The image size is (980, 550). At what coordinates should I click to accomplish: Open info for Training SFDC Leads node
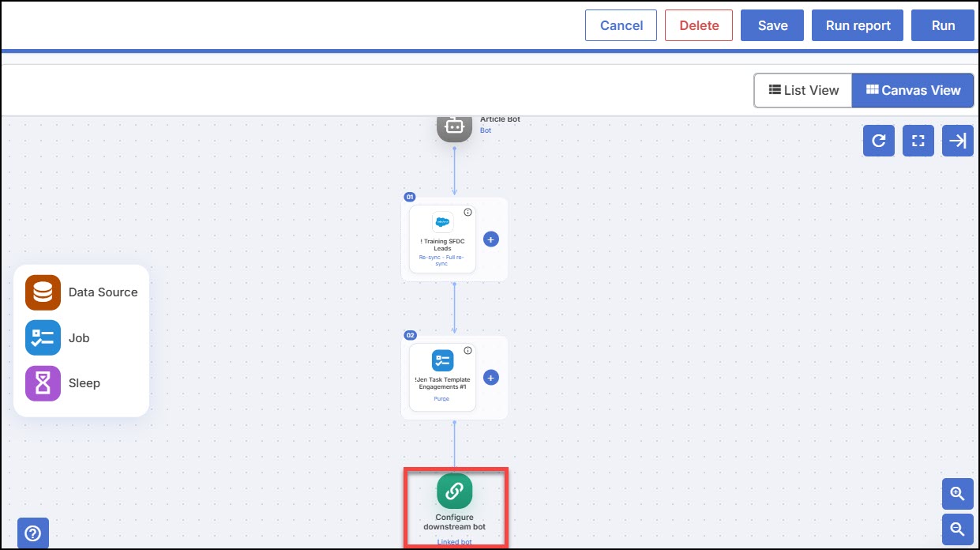coord(467,212)
